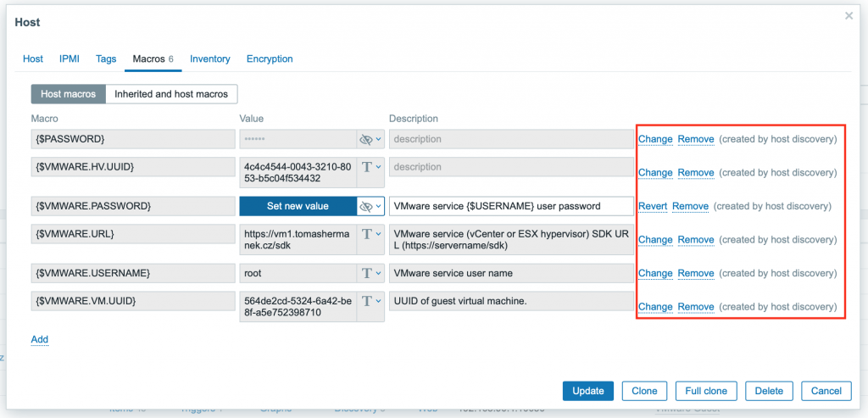
Task: Open value type dropdown for {$VMWARE.VM.UUID}
Action: [x=370, y=301]
